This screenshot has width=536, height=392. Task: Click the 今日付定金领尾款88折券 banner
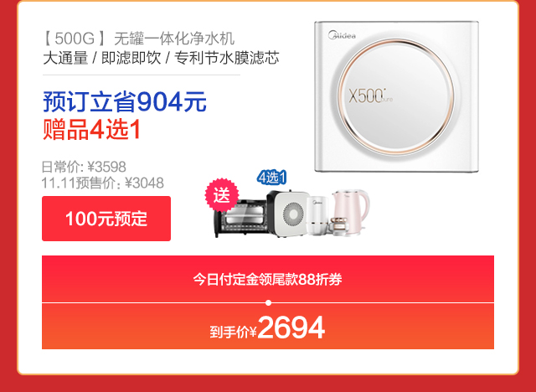tap(268, 279)
